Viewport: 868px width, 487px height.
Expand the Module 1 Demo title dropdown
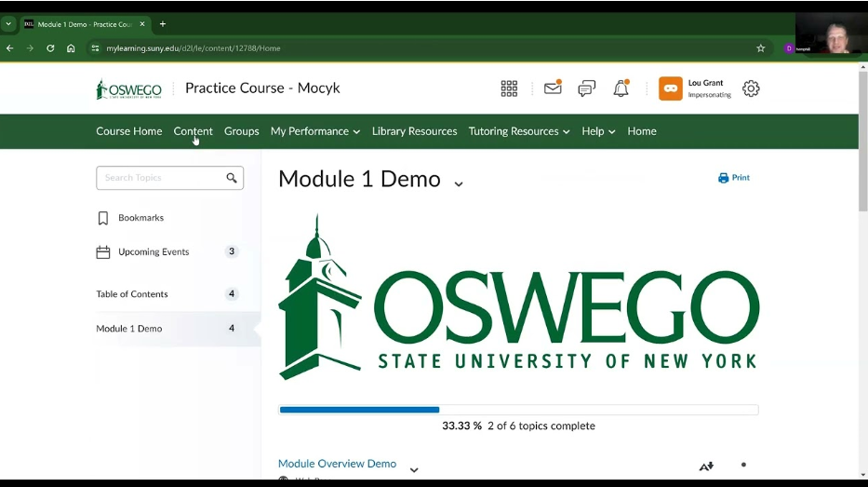point(459,183)
